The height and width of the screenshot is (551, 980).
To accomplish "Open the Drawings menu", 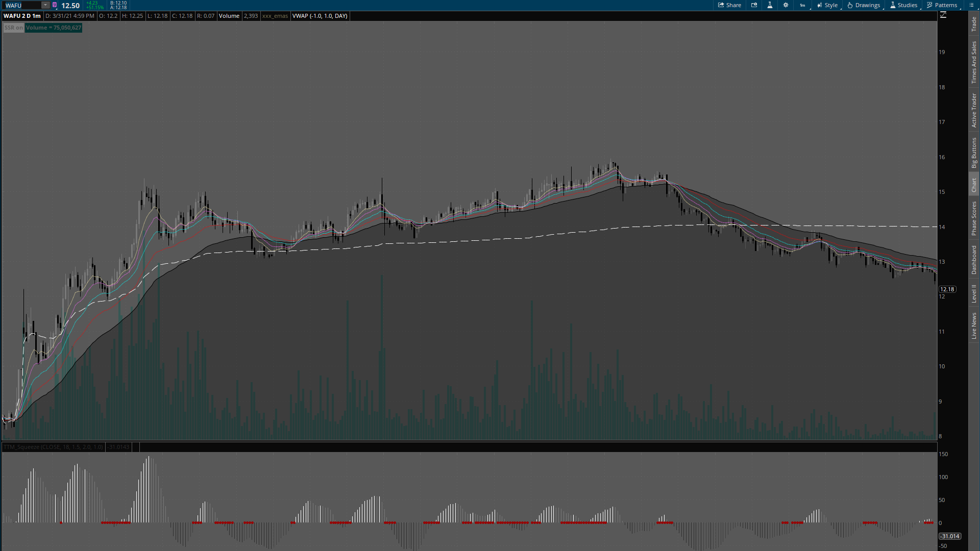I will (x=864, y=5).
